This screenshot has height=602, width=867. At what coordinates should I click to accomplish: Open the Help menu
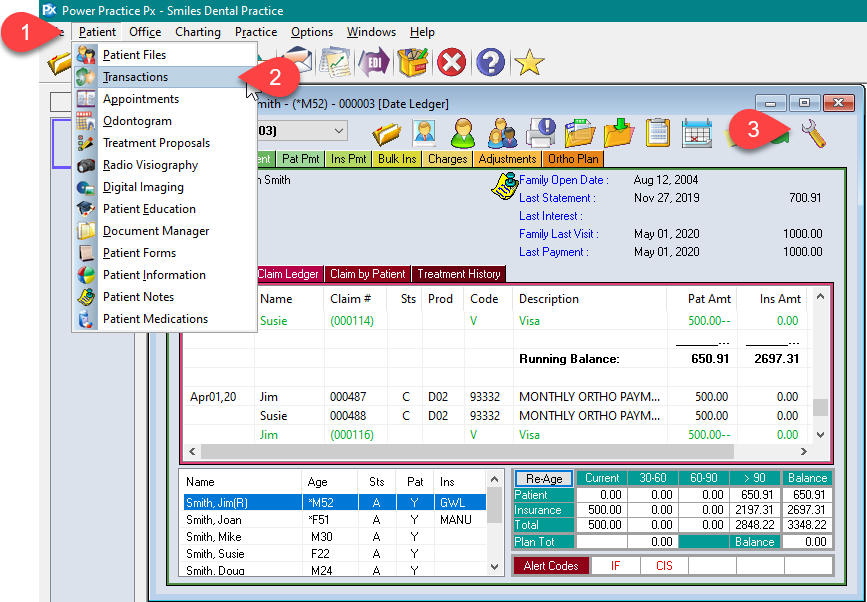[422, 32]
